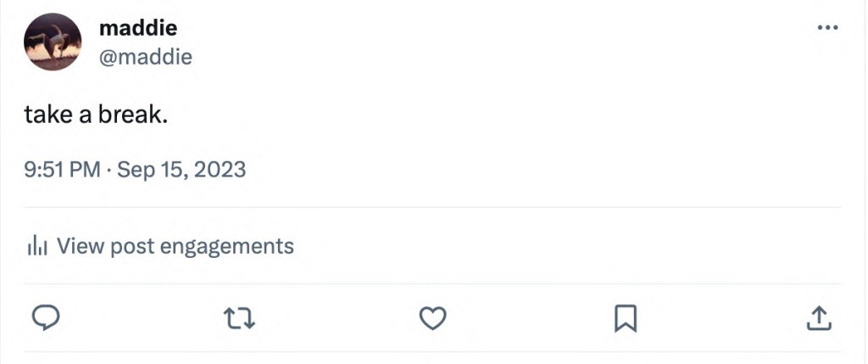The image size is (868, 364).
Task: Click the reply speech bubble icon
Action: tap(45, 318)
